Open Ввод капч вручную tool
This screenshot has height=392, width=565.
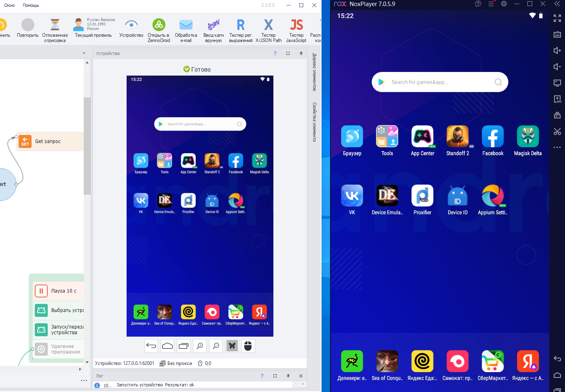[x=214, y=30]
